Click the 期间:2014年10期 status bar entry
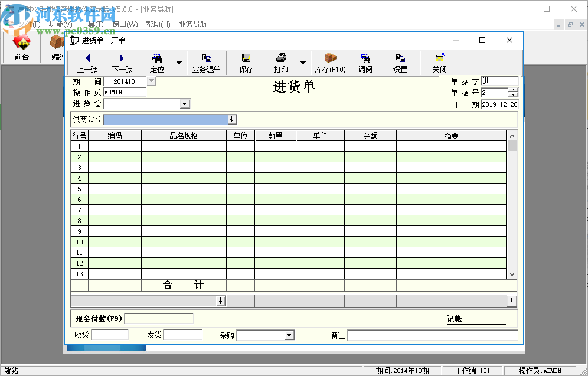Screen dimensions: 588x376 [403, 371]
